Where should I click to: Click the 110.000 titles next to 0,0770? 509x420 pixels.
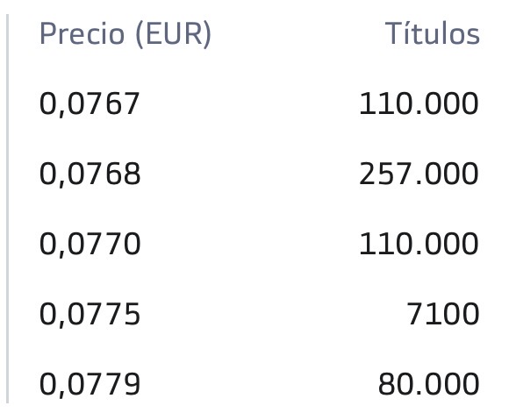pos(419,244)
